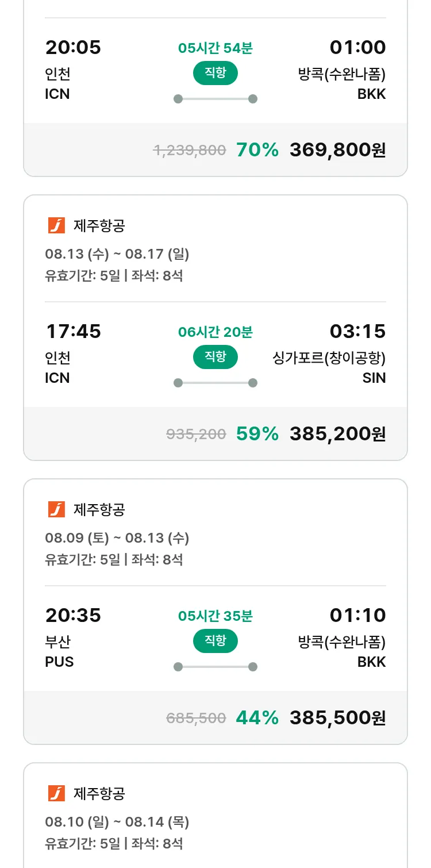
Task: Click the 44% discount label
Action: point(257,718)
